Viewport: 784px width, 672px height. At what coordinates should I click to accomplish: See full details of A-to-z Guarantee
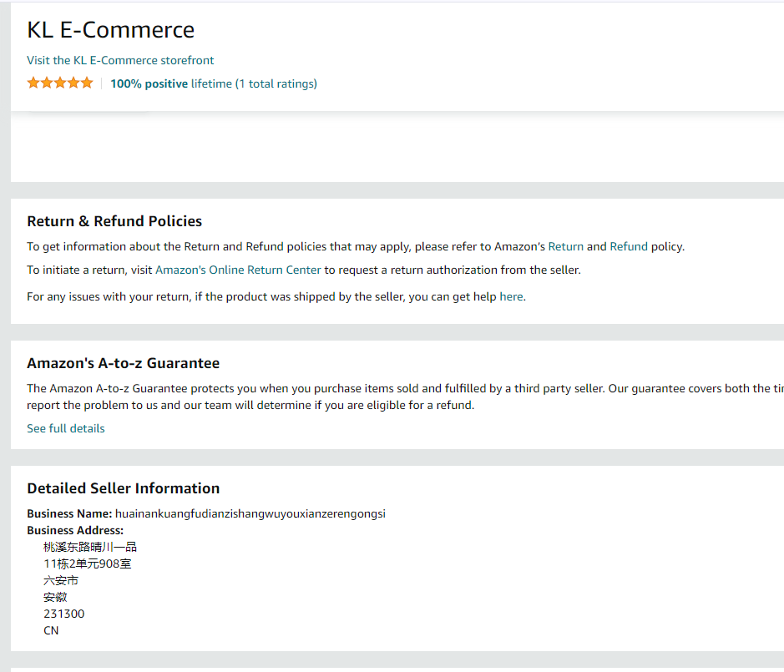(65, 428)
